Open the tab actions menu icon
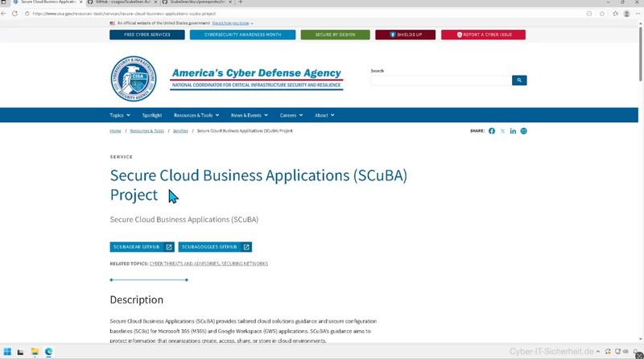This screenshot has width=644, height=359. pos(3,2)
